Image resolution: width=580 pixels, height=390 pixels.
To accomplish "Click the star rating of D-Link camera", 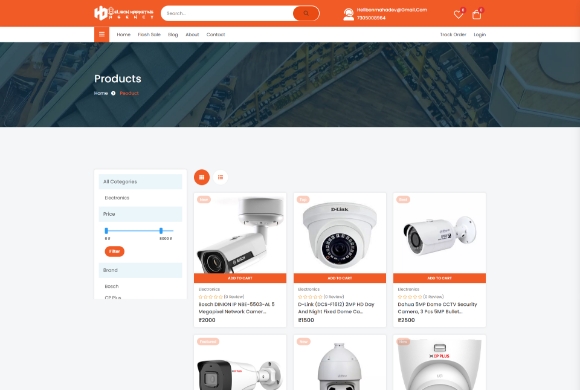I will coord(310,297).
